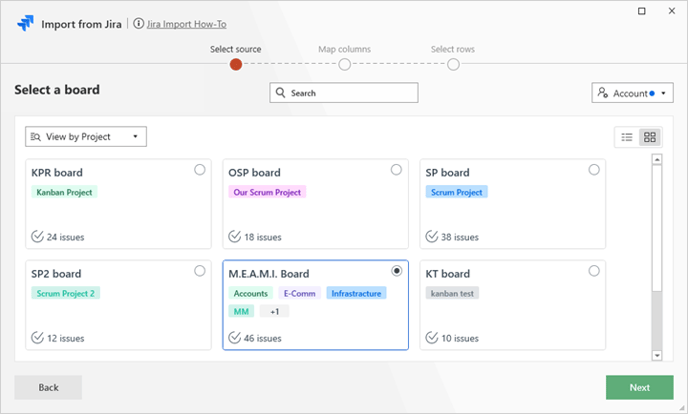The image size is (688, 414).
Task: Click the magnifier icon in the Search box
Action: 280,93
